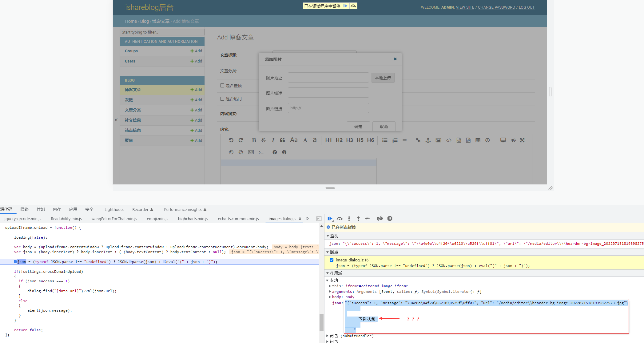
Task: Click pause on exceptions icon
Action: [x=390, y=219]
